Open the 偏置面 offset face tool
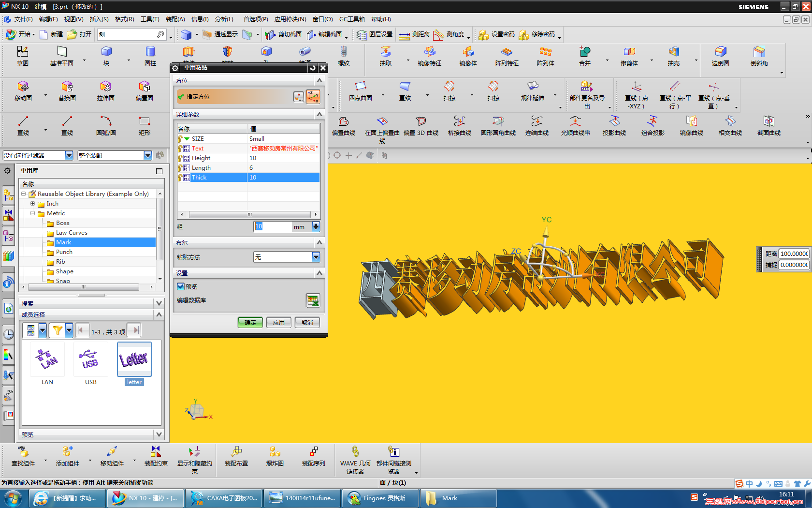812x508 pixels. tap(145, 91)
